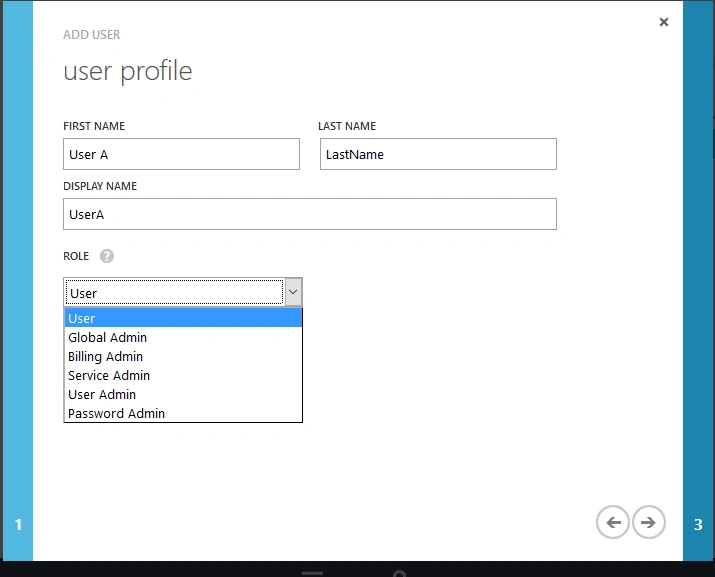Viewport: 715px width, 577px height.
Task: Click the ROLE label text
Action: pyautogui.click(x=76, y=256)
